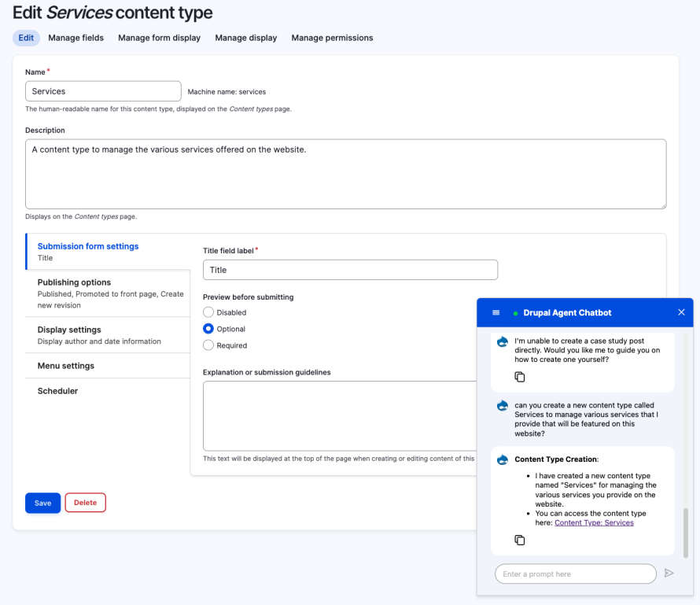Screen dimensions: 700x605
Task: Click the send prompt arrow icon
Action: click(669, 574)
